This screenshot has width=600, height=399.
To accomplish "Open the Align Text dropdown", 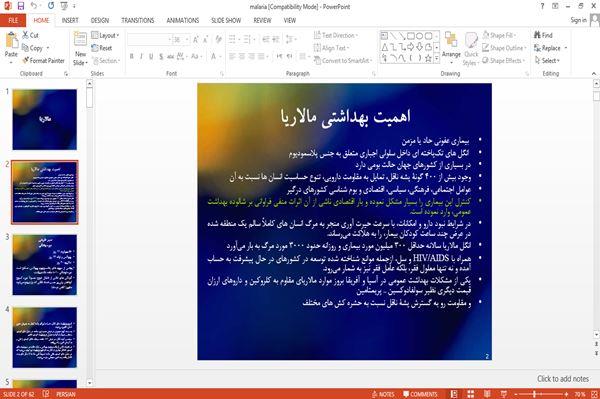I will (331, 48).
